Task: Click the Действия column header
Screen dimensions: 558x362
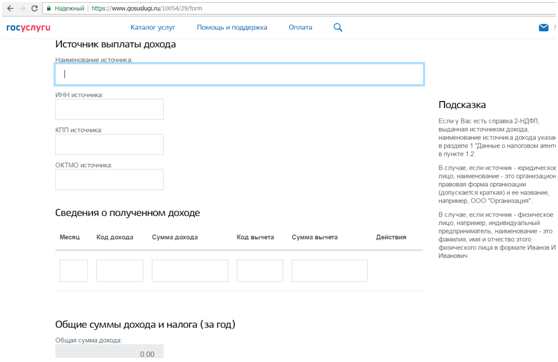Action: coord(391,237)
